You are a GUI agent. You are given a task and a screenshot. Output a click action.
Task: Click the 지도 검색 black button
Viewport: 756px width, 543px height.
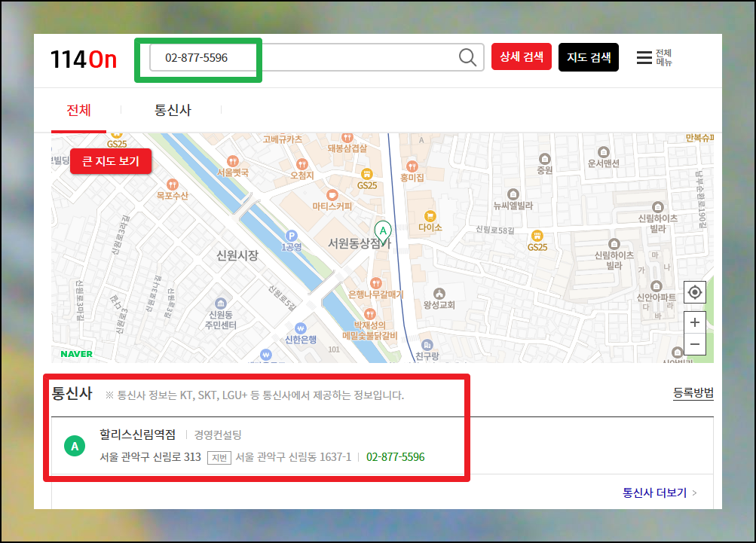click(588, 57)
